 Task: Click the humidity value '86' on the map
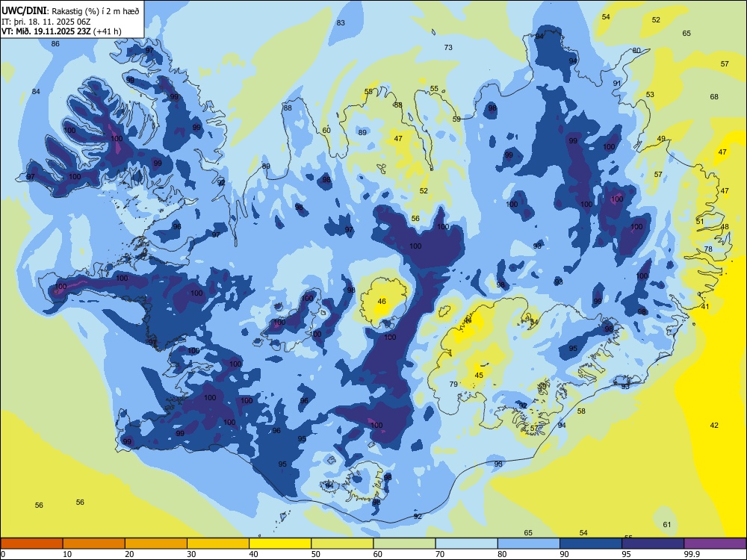click(x=55, y=44)
